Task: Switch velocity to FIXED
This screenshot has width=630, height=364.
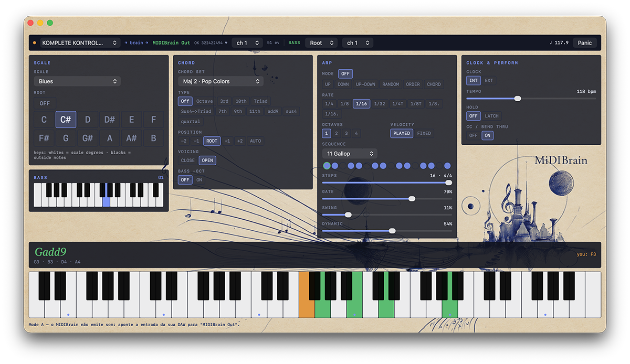Action: click(424, 133)
